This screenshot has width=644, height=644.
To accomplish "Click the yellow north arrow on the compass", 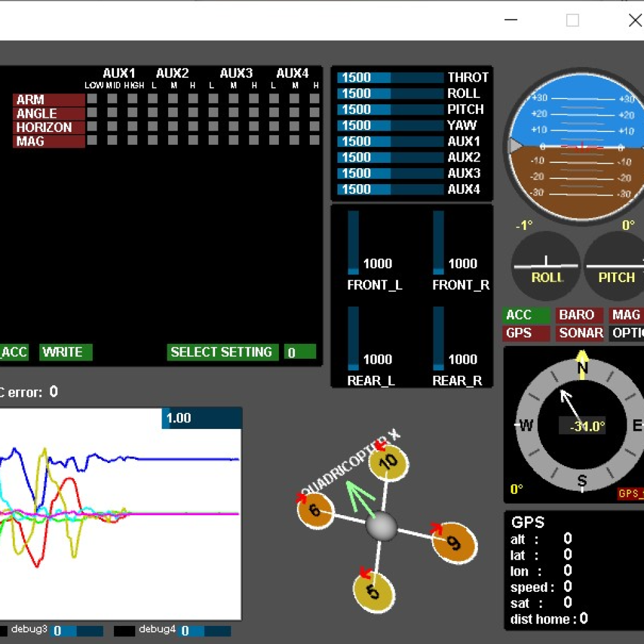I will click(582, 363).
